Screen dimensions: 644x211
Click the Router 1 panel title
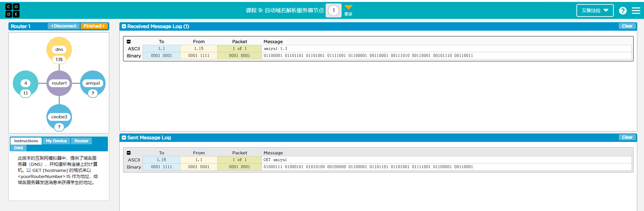[x=21, y=26]
